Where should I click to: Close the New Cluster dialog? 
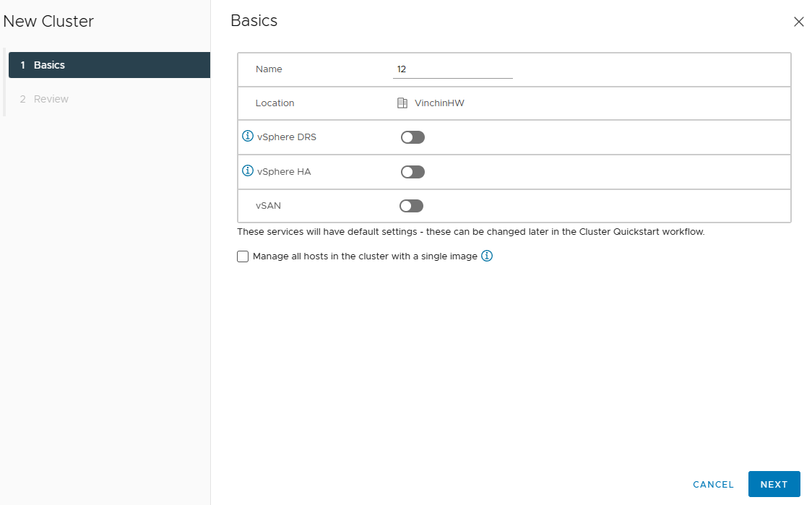click(x=798, y=22)
